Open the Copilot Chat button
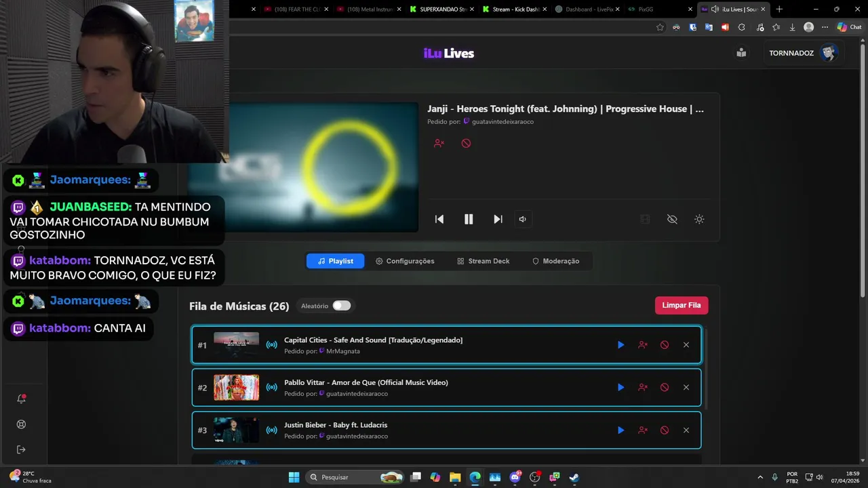The height and width of the screenshot is (488, 868). coord(849,27)
